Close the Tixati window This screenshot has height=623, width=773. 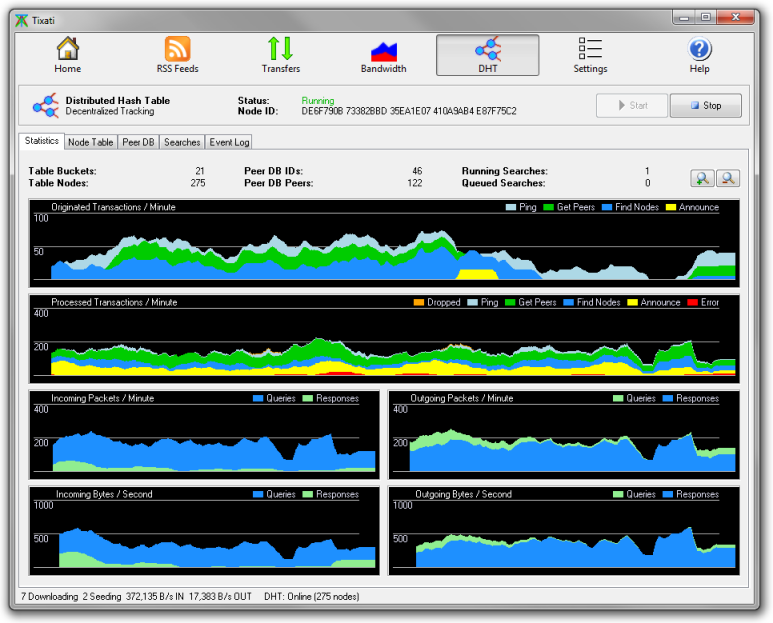736,17
